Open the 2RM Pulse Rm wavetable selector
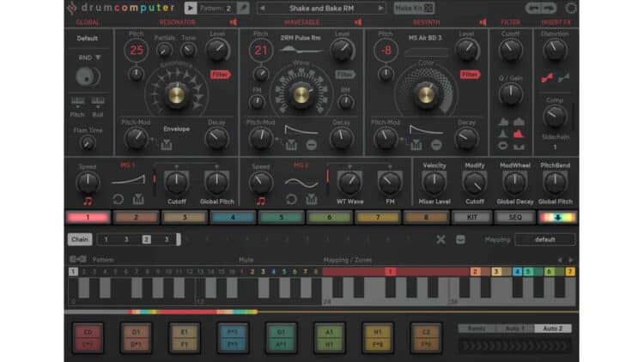This screenshot has height=362, width=644. (x=301, y=38)
